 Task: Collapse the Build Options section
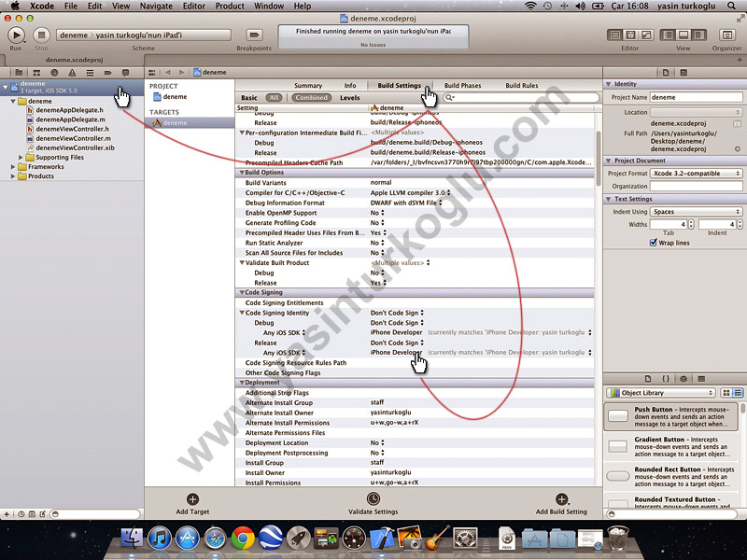[x=242, y=173]
